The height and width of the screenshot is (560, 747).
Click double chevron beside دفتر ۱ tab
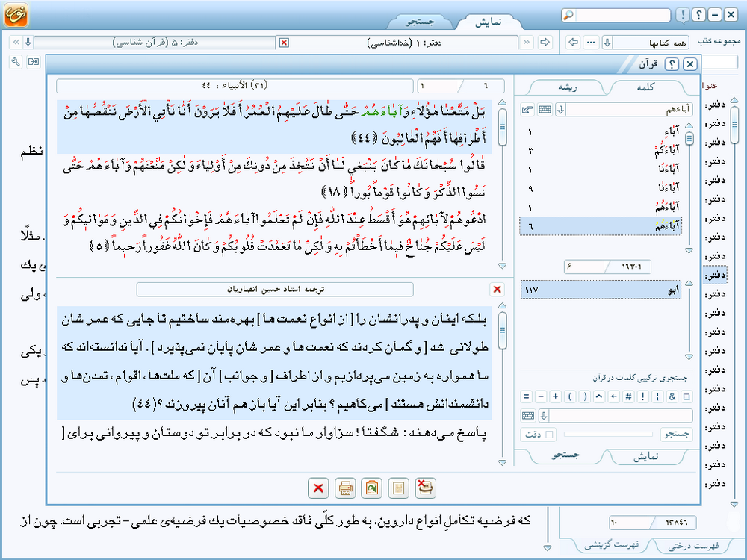tap(527, 42)
